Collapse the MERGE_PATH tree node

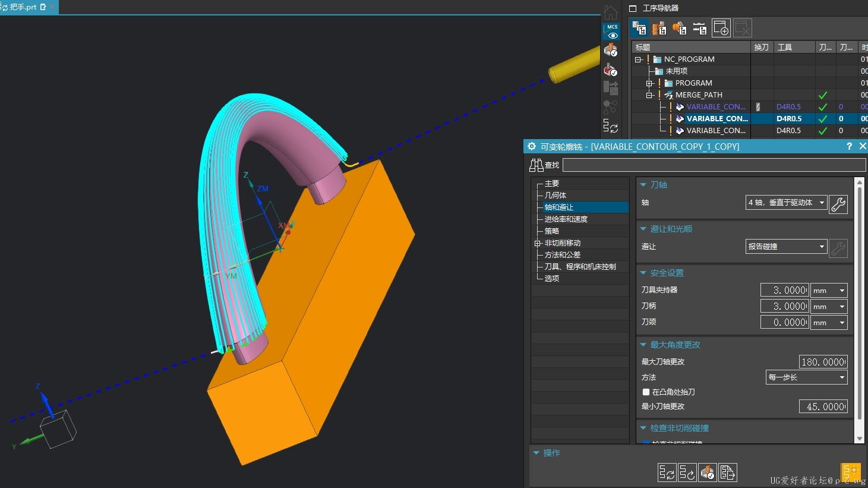pos(649,95)
